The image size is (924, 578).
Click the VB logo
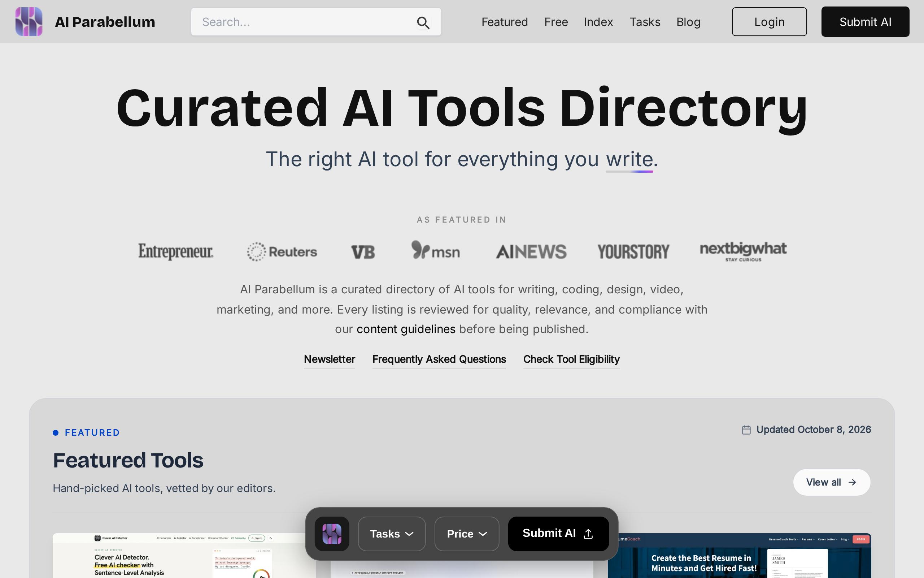pyautogui.click(x=363, y=252)
